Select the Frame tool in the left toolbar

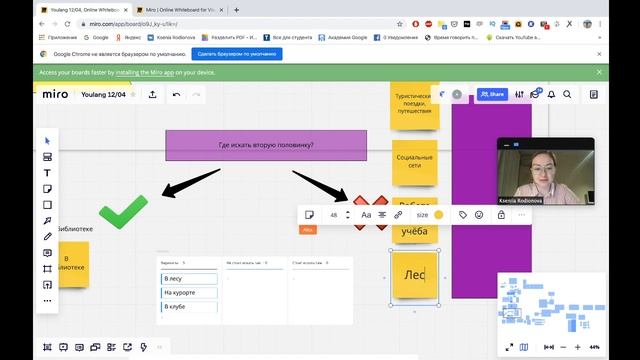[x=47, y=269]
